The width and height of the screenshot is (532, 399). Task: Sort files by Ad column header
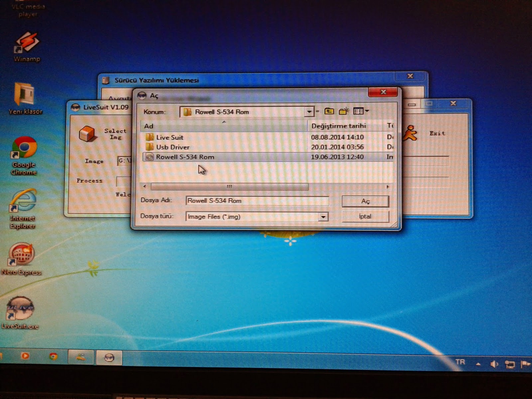coord(224,126)
